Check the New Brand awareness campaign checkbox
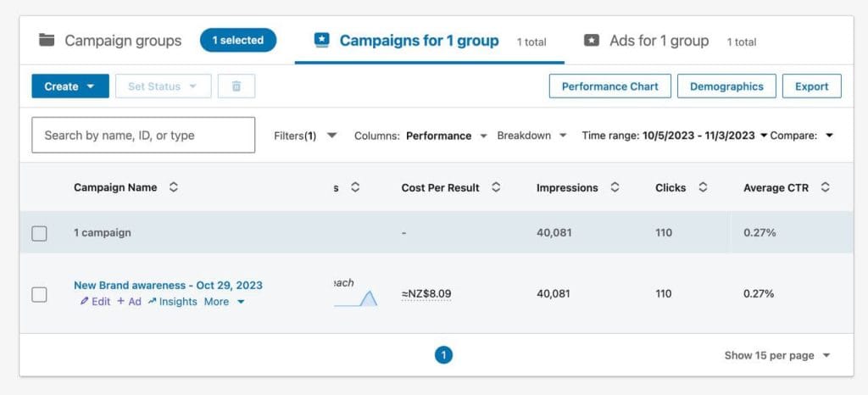The width and height of the screenshot is (868, 395). [40, 294]
